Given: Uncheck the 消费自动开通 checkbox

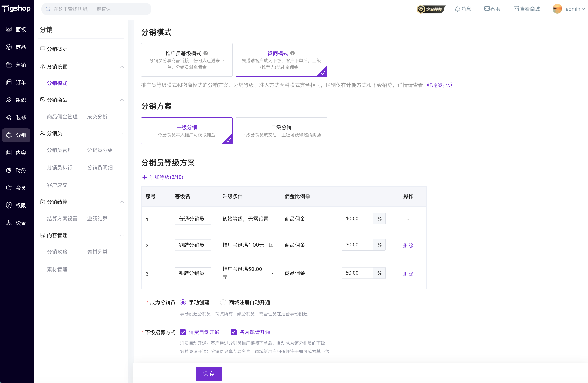Looking at the screenshot, I should pyautogui.click(x=183, y=332).
